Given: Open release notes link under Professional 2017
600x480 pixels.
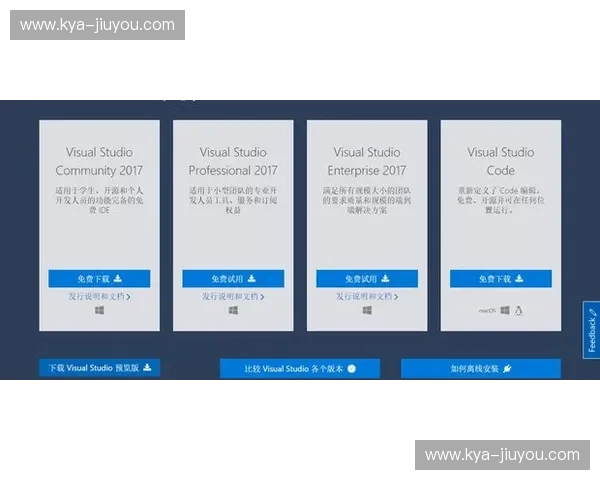Looking at the screenshot, I should (233, 296).
